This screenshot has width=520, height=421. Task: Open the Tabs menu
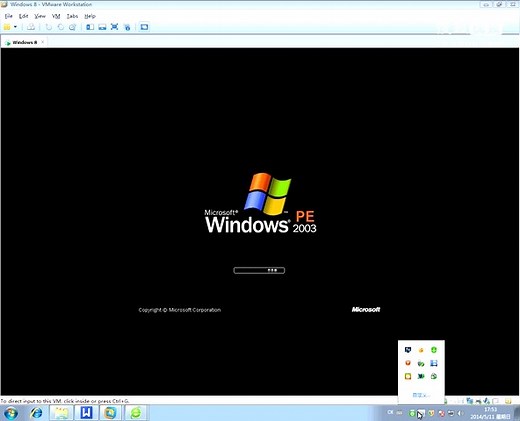coord(72,16)
